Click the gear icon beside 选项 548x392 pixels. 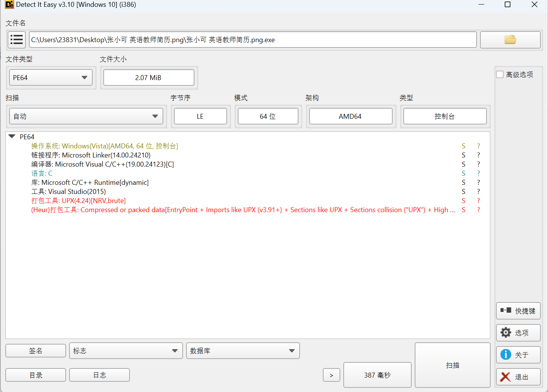point(506,332)
